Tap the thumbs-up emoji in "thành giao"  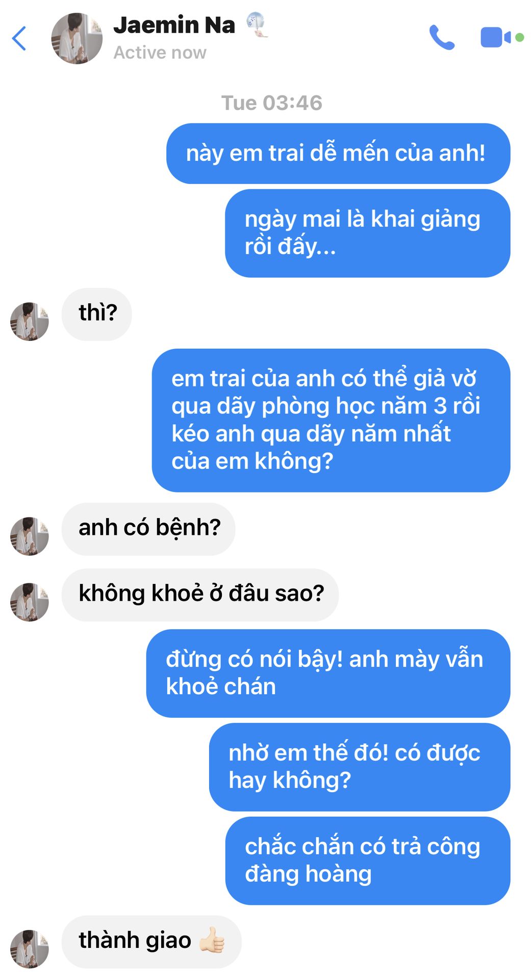point(212,940)
